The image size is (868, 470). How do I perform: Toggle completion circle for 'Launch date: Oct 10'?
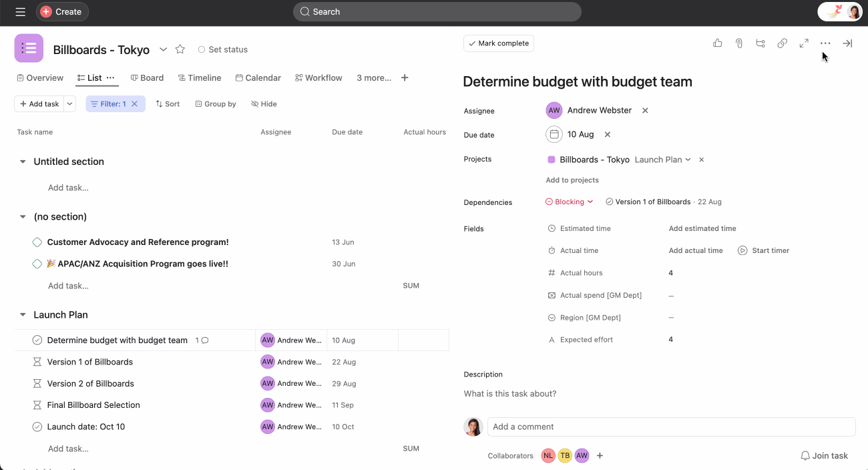tap(37, 427)
